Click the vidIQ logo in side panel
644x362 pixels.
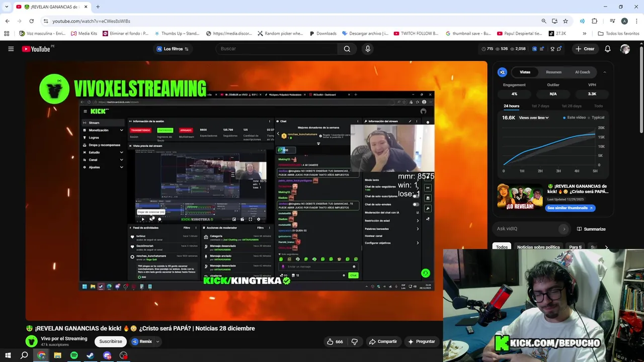coord(502,72)
